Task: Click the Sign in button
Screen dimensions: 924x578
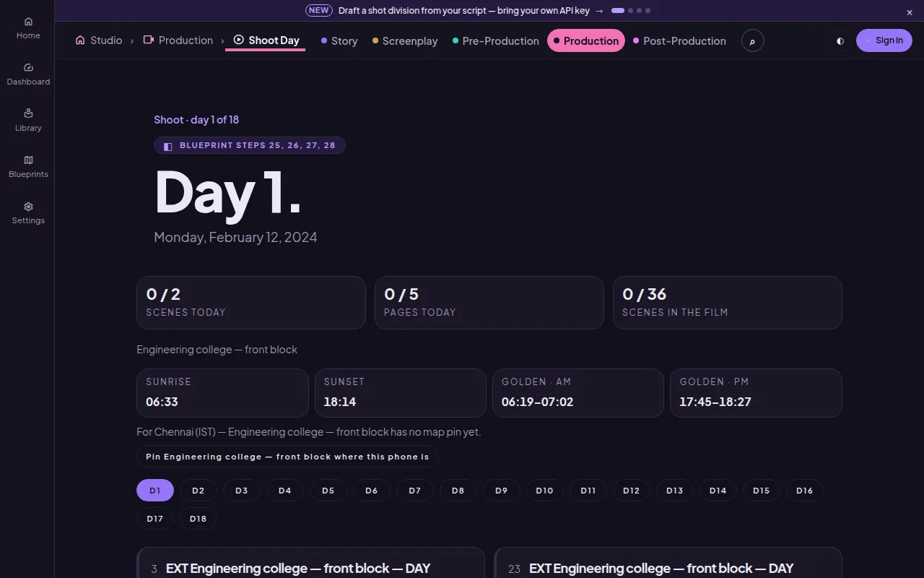Action: [x=884, y=40]
